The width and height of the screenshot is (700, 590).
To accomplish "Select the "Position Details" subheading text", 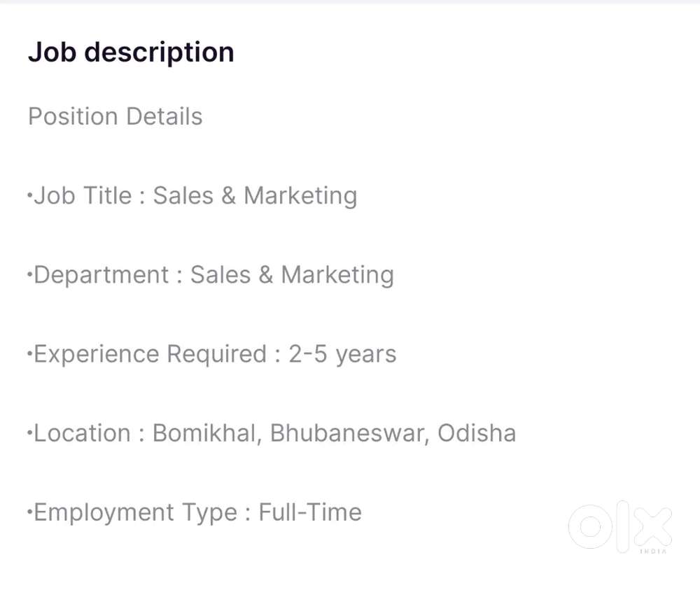I will [x=115, y=116].
